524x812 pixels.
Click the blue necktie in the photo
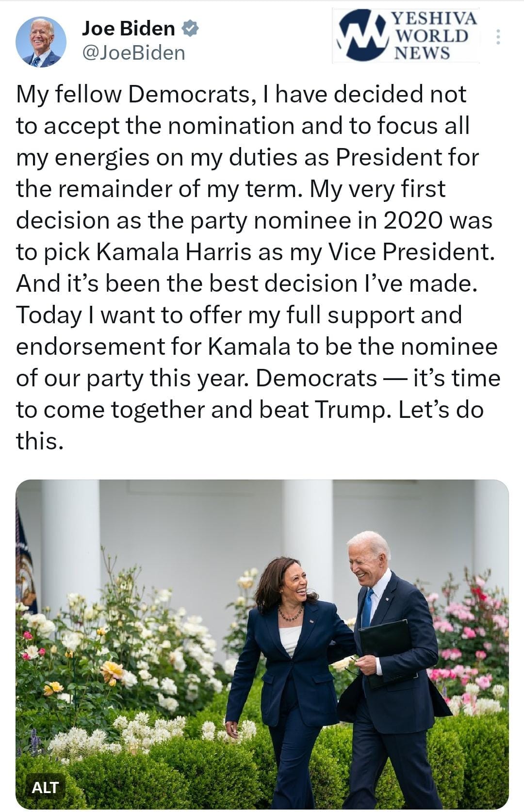pyautogui.click(x=367, y=609)
